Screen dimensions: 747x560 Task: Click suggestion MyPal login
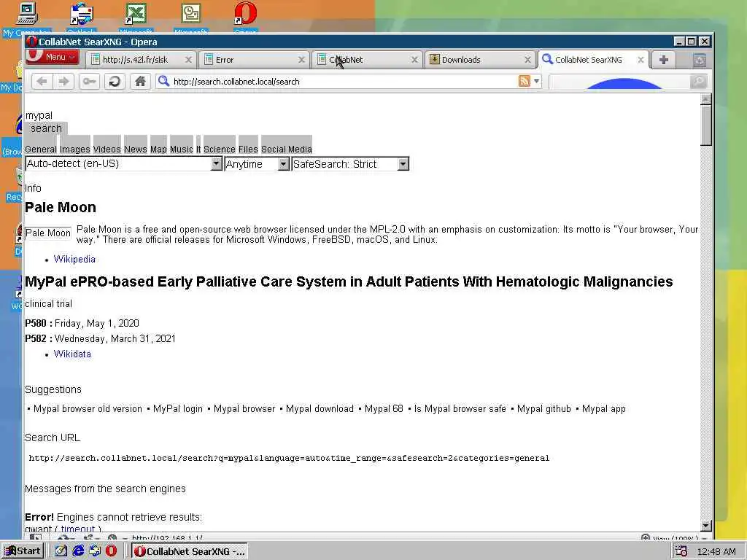(178, 408)
